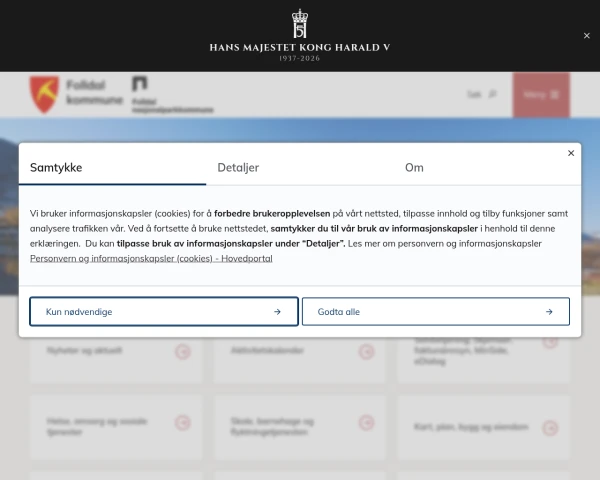Screen dimensions: 600x480
Task: Click the royal monogram crown emblem
Action: [x=300, y=24]
